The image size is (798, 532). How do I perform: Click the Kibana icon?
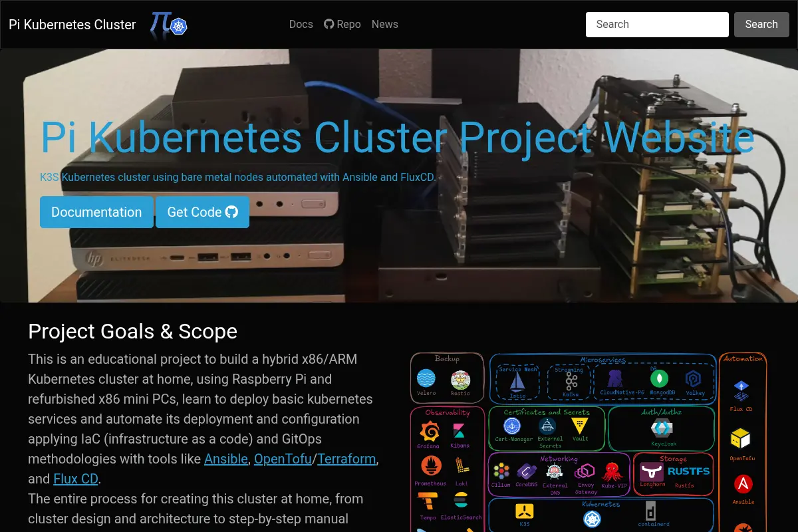point(459,432)
